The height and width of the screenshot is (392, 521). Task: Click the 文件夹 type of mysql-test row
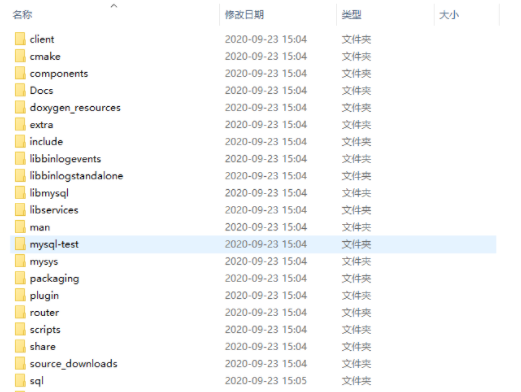click(x=356, y=244)
